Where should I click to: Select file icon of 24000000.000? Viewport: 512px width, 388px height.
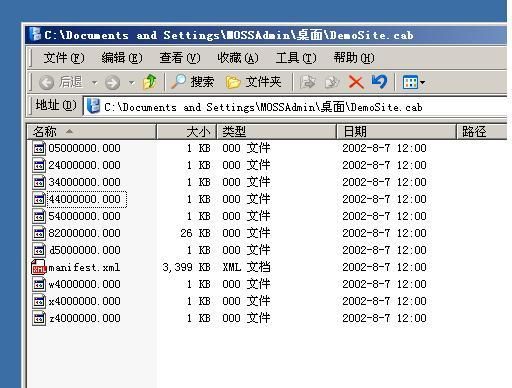click(x=39, y=165)
